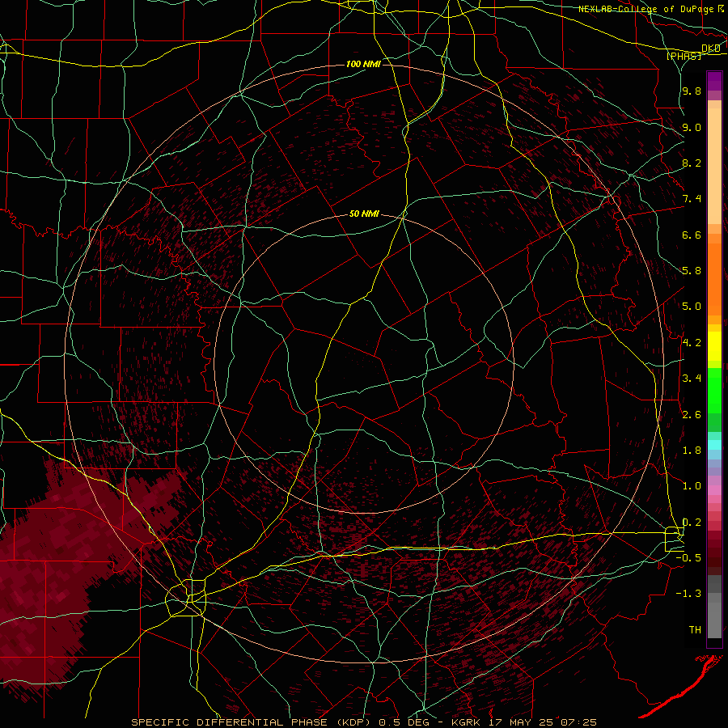
Task: Pick the cyan color scale segment
Action: coord(714,445)
